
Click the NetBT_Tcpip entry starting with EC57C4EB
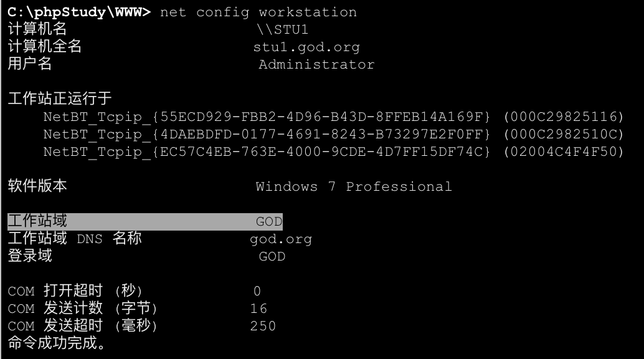click(267, 151)
